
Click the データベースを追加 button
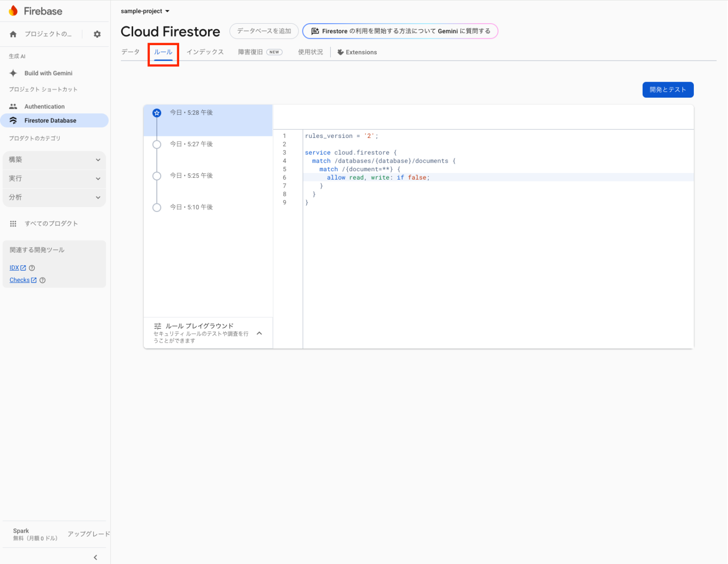coord(264,31)
